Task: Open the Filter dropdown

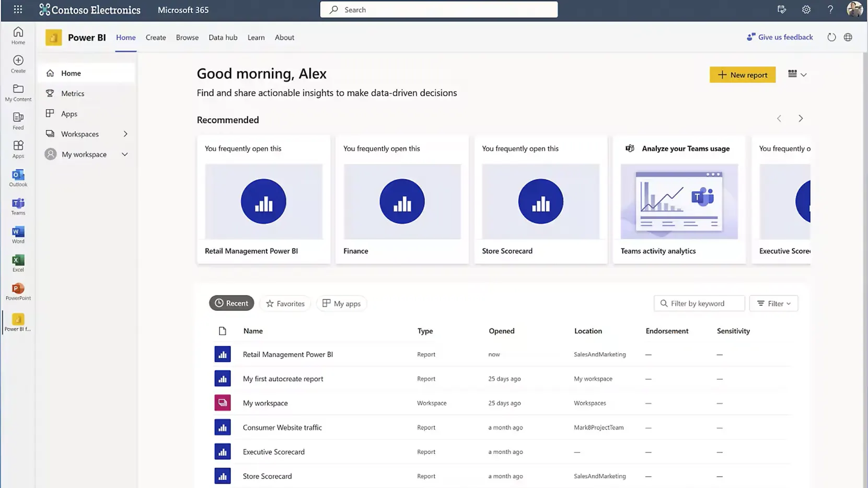Action: coord(773,303)
